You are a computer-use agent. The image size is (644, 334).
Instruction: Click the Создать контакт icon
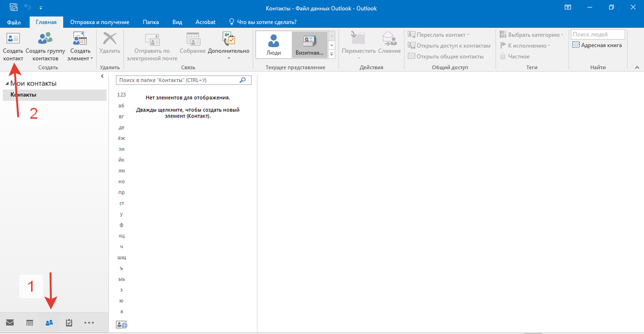coord(13,38)
